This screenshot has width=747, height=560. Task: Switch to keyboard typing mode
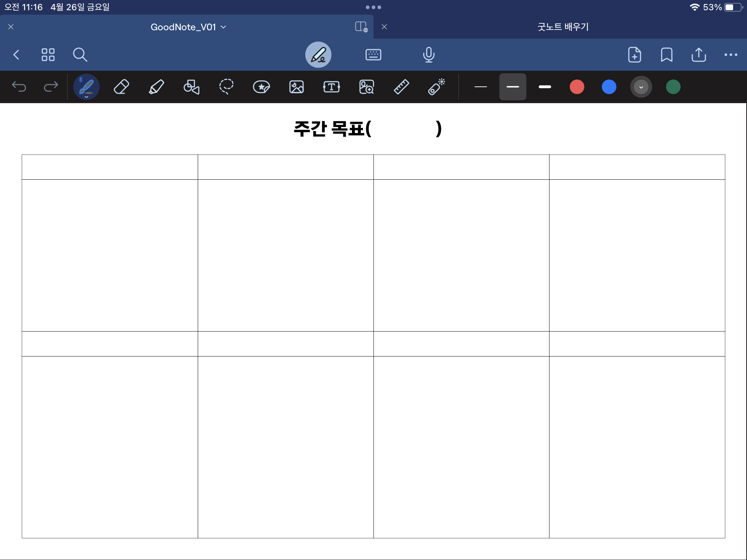click(x=373, y=55)
